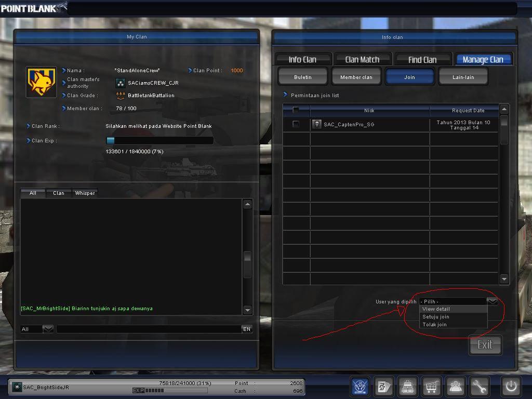Click the Point value 2608
Image resolution: width=532 pixels, height=399 pixels.
(x=296, y=383)
